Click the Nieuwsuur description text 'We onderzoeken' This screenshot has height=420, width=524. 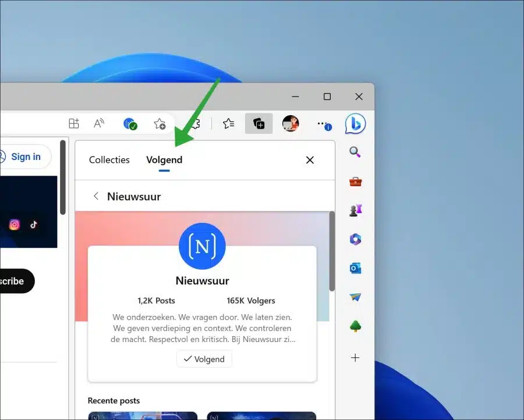pos(203,328)
